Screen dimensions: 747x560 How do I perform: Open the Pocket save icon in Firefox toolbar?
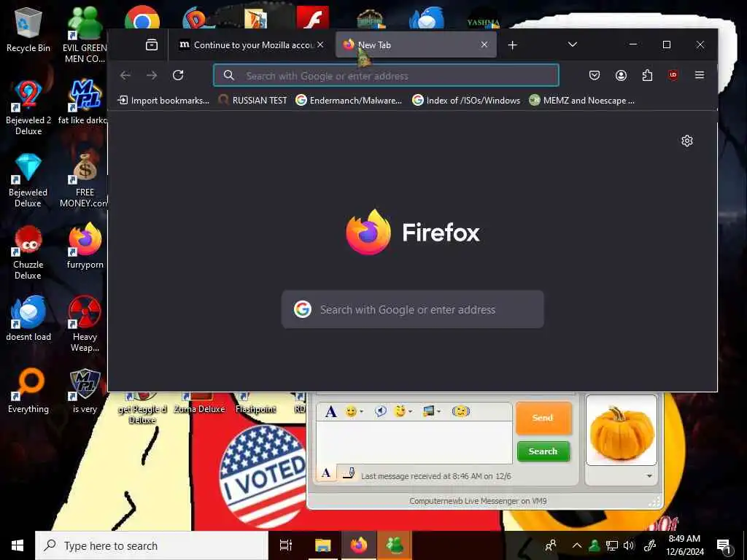594,75
